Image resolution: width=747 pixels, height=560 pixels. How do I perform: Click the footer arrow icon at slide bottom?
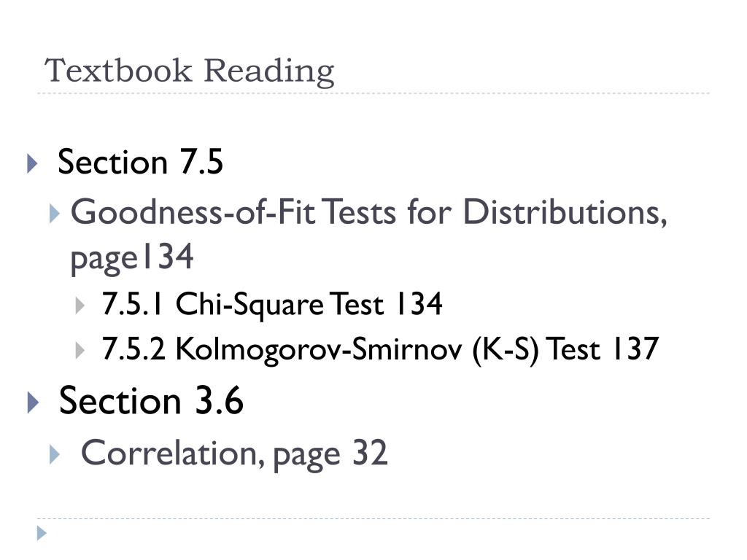(x=42, y=533)
